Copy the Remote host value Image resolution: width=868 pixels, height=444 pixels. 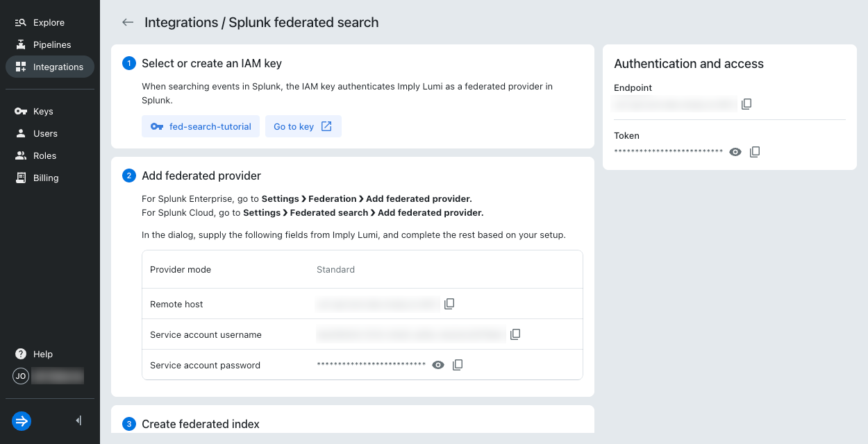[x=449, y=304]
